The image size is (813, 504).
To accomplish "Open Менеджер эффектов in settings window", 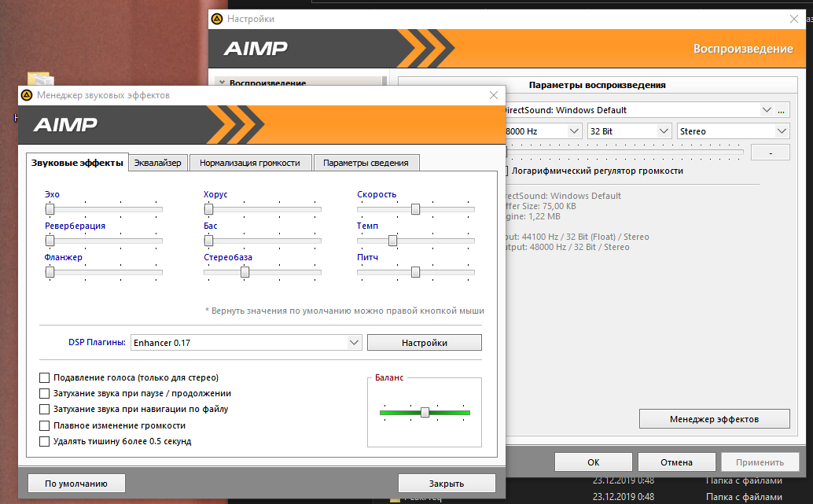I will pyautogui.click(x=714, y=419).
